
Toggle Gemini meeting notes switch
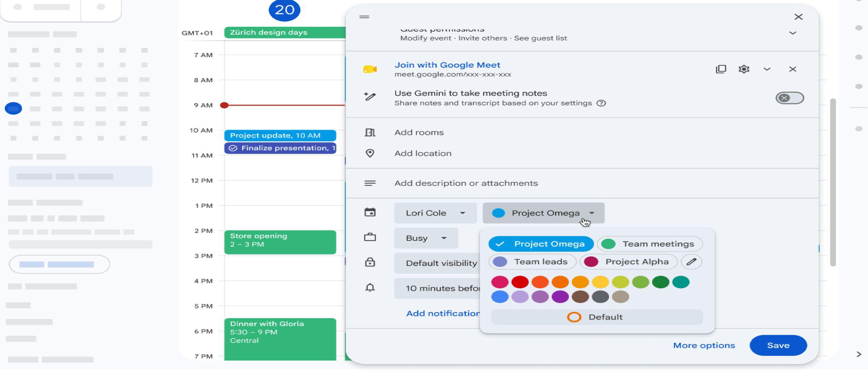[x=790, y=98]
